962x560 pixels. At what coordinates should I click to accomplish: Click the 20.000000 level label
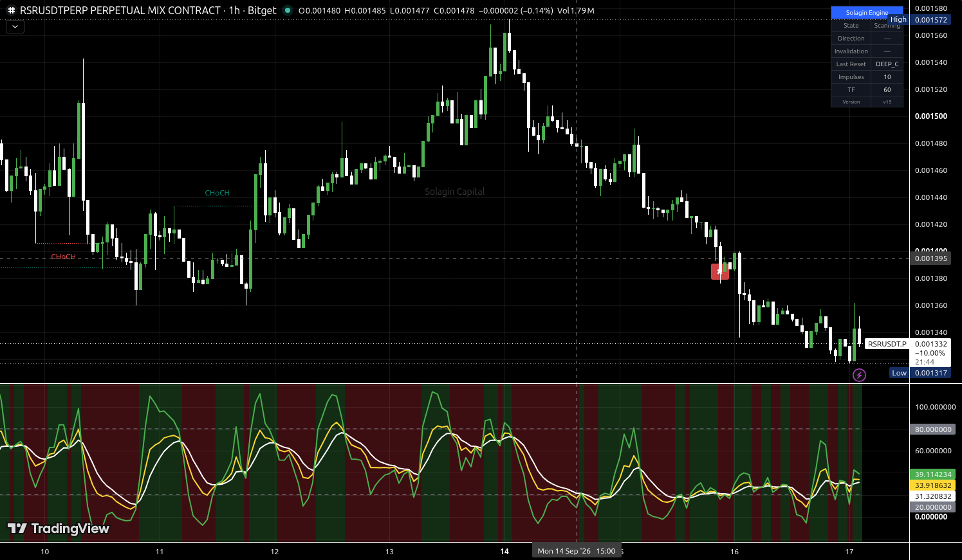click(x=933, y=507)
